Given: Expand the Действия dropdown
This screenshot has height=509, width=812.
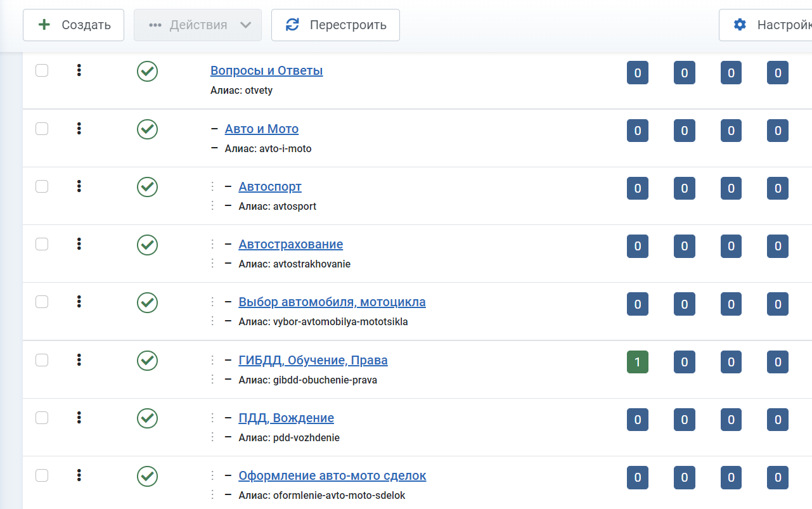Looking at the screenshot, I should point(198,25).
